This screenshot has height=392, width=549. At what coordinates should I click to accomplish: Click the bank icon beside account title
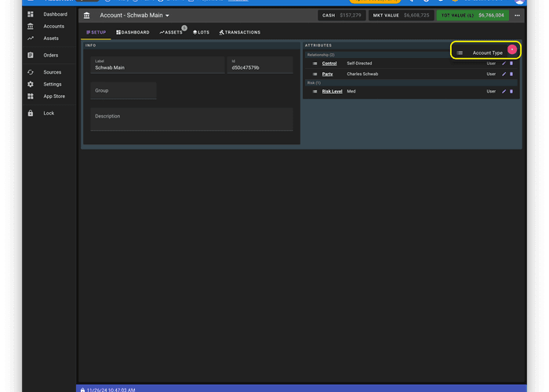click(86, 16)
